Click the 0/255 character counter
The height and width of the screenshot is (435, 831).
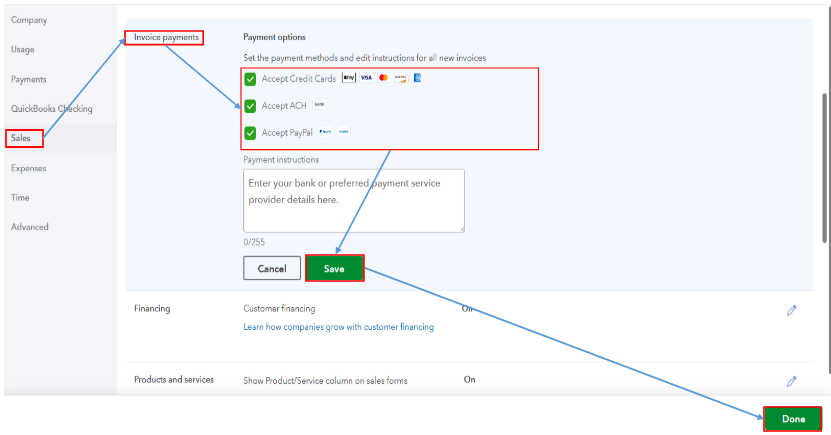tap(254, 242)
